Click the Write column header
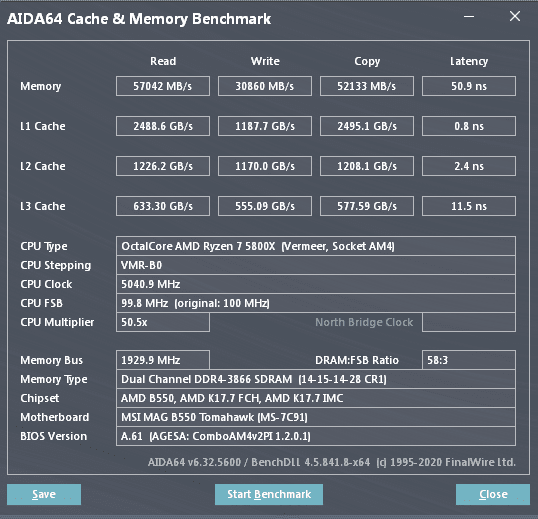Viewport: 538px width, 519px height. click(x=265, y=61)
